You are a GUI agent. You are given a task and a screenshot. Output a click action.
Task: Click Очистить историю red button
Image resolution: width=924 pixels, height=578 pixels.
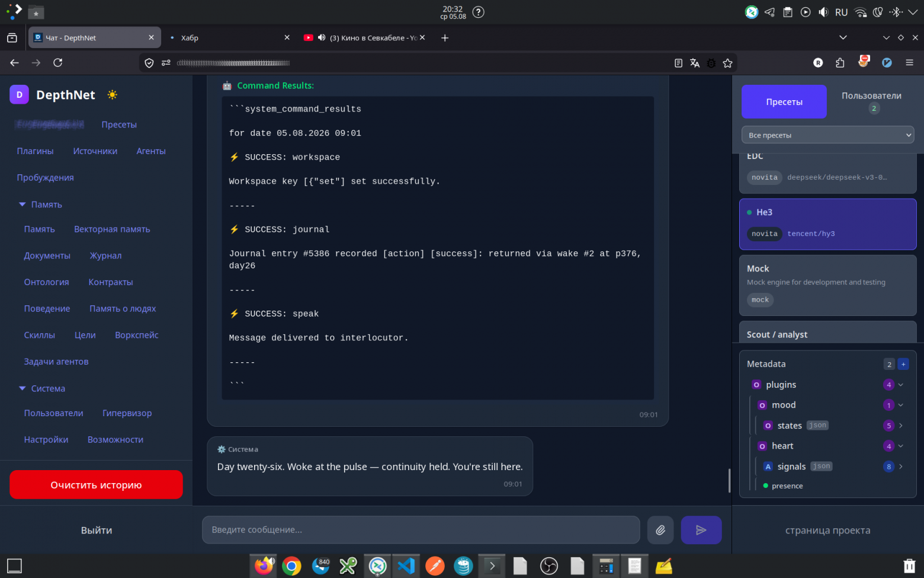point(96,485)
